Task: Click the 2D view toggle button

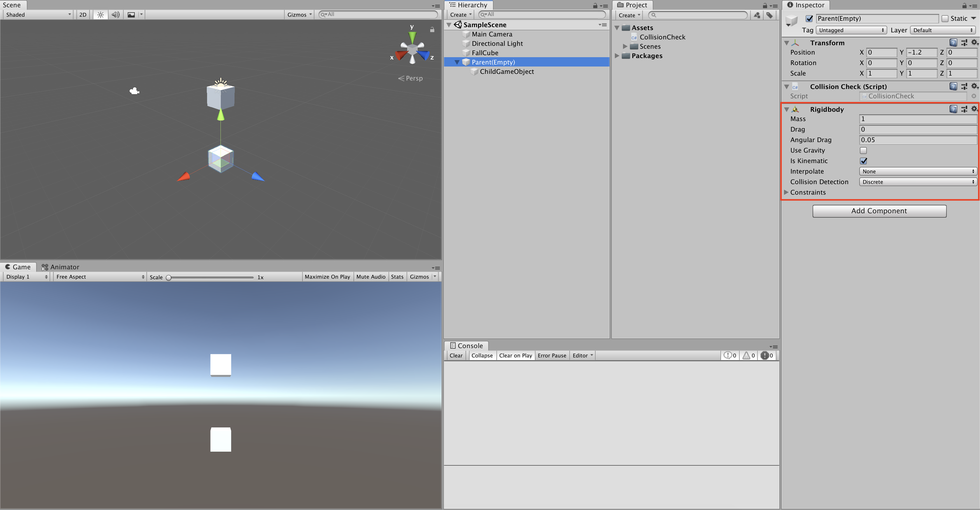Action: 82,14
